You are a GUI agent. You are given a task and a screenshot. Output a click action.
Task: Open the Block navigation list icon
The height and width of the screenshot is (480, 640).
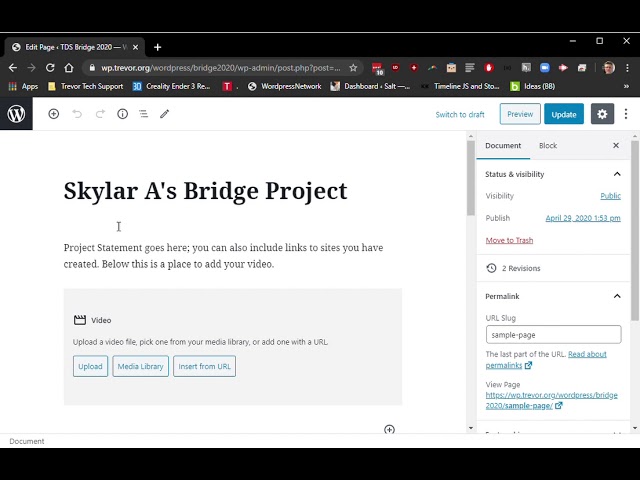pyautogui.click(x=143, y=114)
